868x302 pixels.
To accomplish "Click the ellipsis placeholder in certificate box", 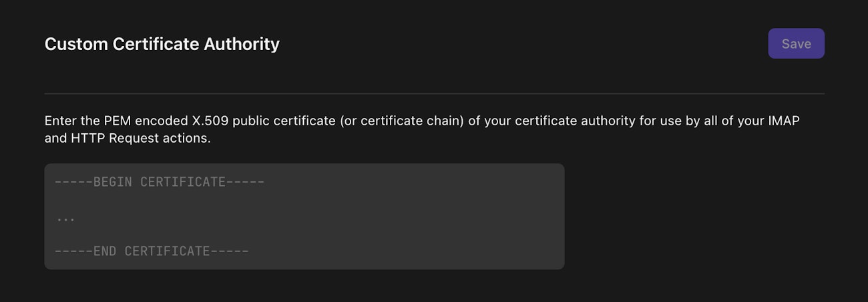I will [x=65, y=218].
